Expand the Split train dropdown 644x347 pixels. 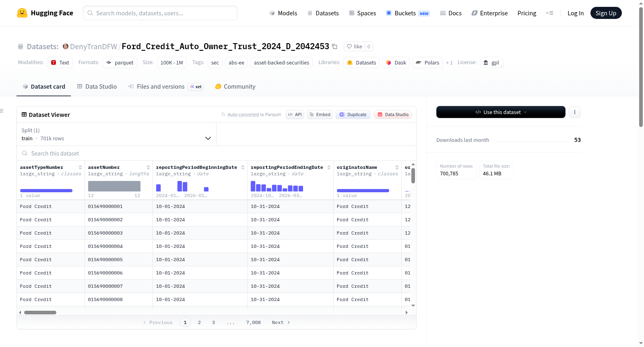[116, 134]
